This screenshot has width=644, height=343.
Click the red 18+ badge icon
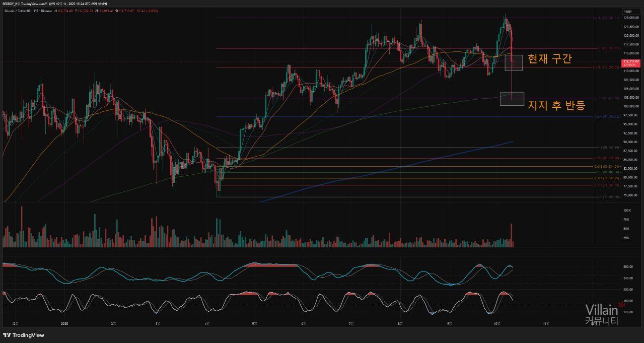click(x=621, y=305)
